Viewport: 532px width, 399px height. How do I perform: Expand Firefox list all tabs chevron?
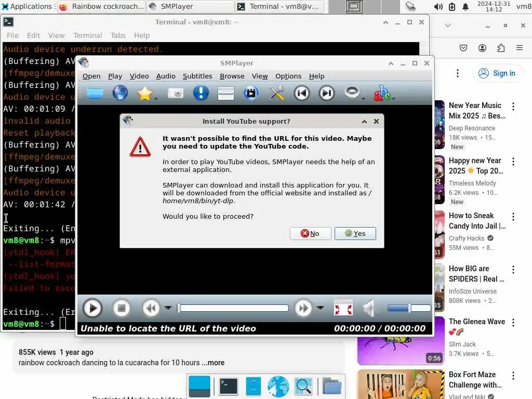[448, 25]
